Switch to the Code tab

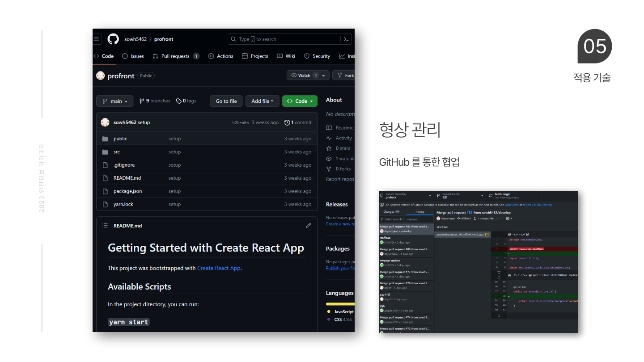[x=104, y=56]
